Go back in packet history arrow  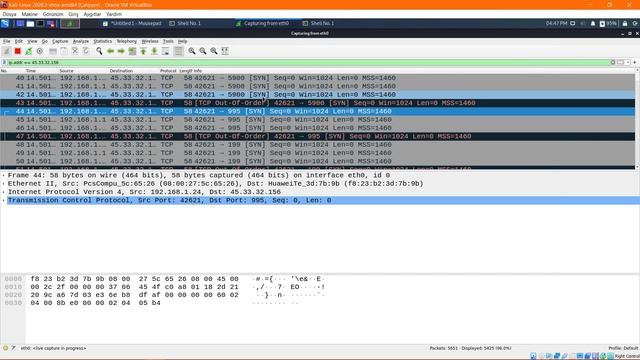[x=110, y=51]
